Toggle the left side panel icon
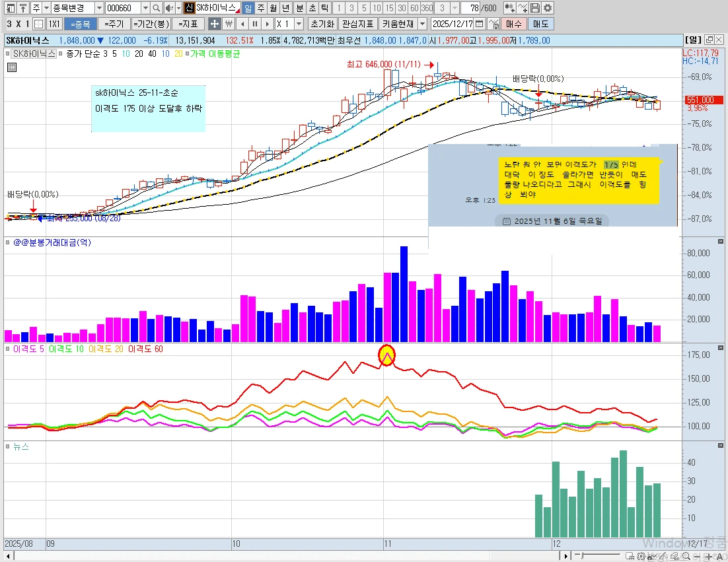 [10, 8]
